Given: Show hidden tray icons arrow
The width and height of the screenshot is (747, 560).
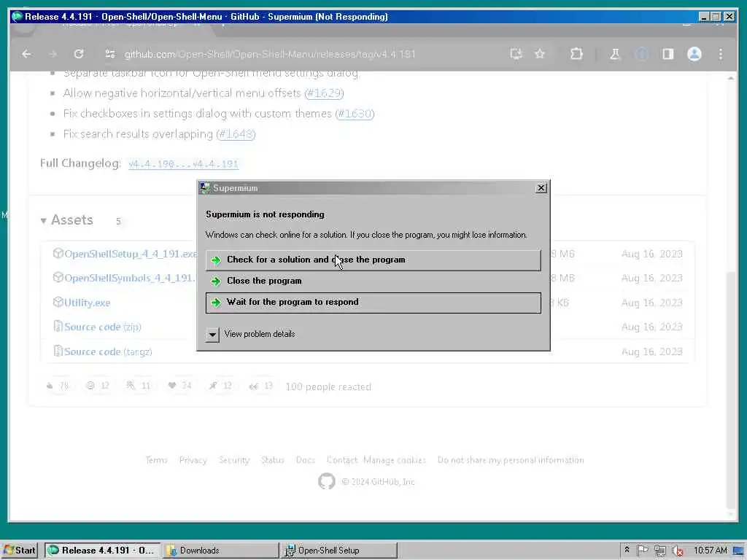Looking at the screenshot, I should [627, 550].
